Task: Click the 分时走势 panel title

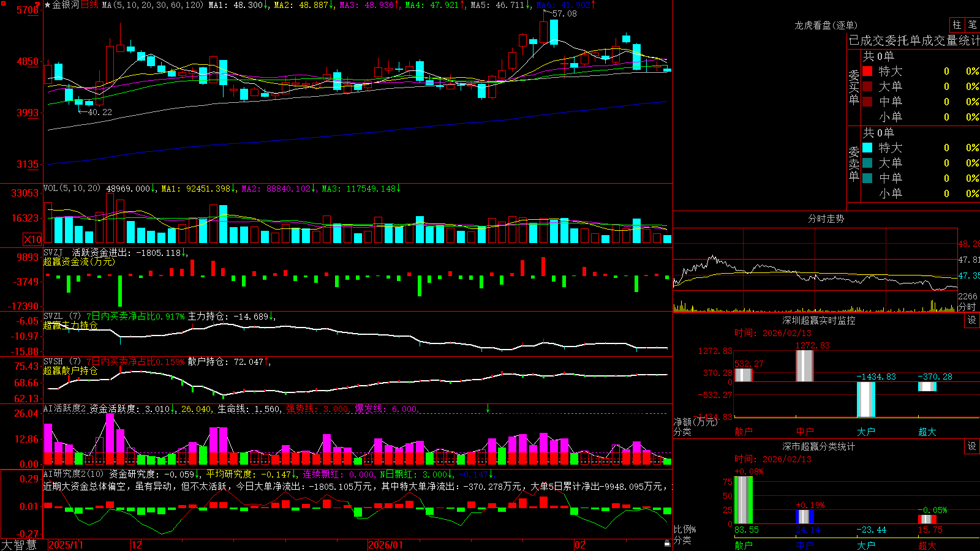Action: pos(826,219)
